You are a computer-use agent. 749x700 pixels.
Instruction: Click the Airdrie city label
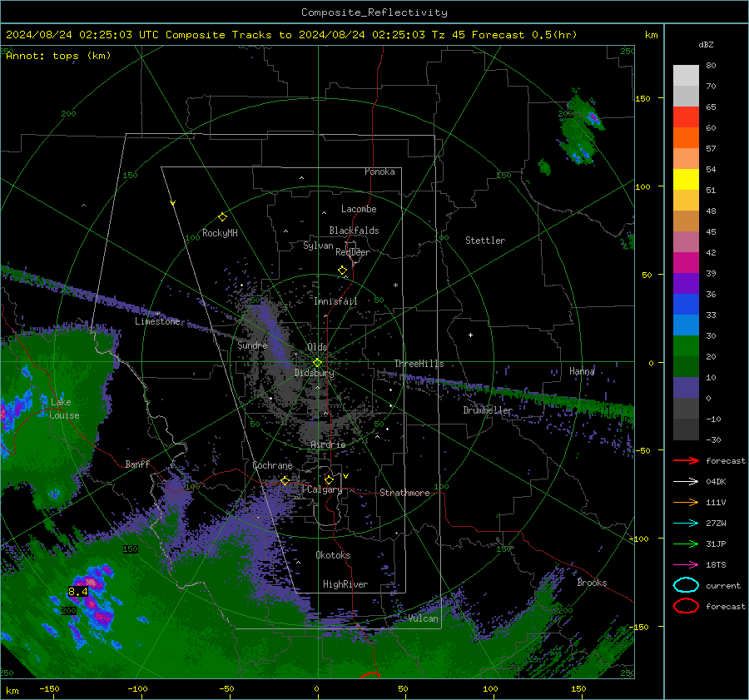point(328,444)
